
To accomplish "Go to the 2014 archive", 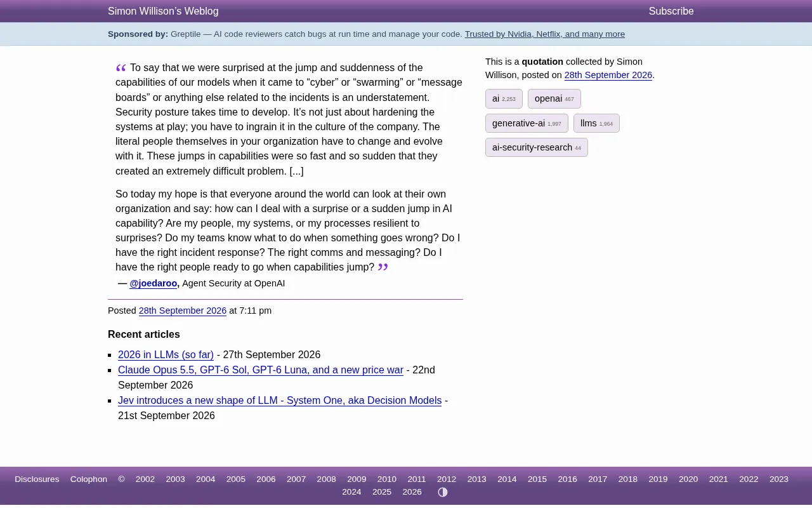I will 507,479.
